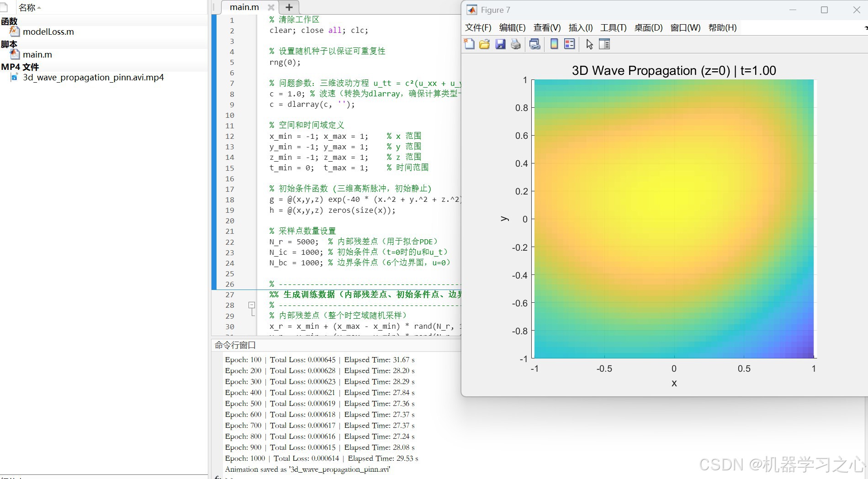Open the 窗口(W) menu in Figure 7
Image resolution: width=868 pixels, height=479 pixels.
click(685, 28)
